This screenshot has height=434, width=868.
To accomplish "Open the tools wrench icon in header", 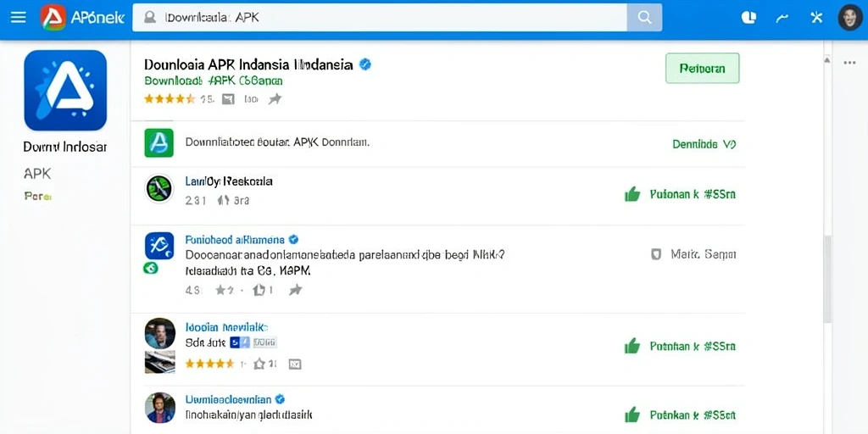I will (816, 17).
